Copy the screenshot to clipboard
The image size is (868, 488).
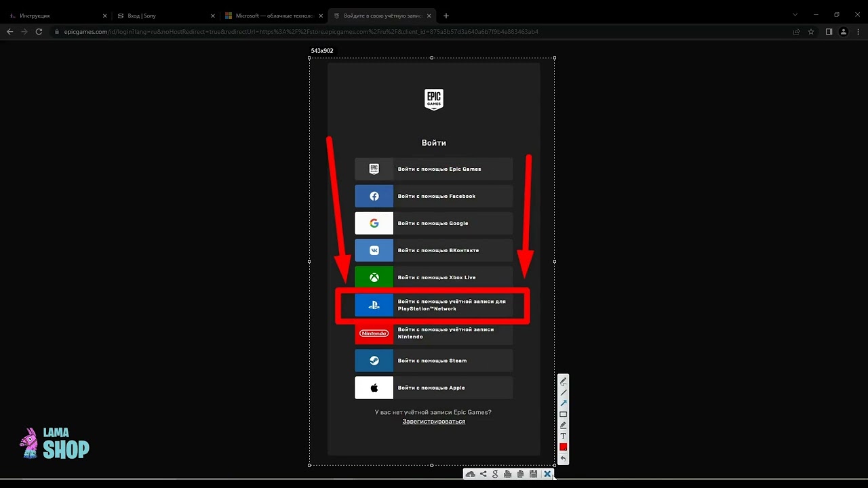[x=520, y=474]
